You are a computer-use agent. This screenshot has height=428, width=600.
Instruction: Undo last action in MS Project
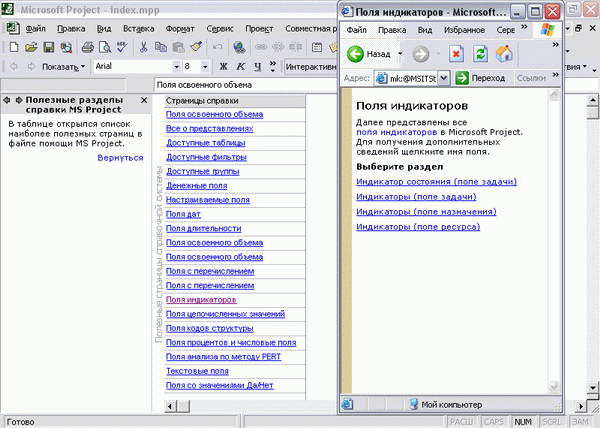click(x=217, y=47)
